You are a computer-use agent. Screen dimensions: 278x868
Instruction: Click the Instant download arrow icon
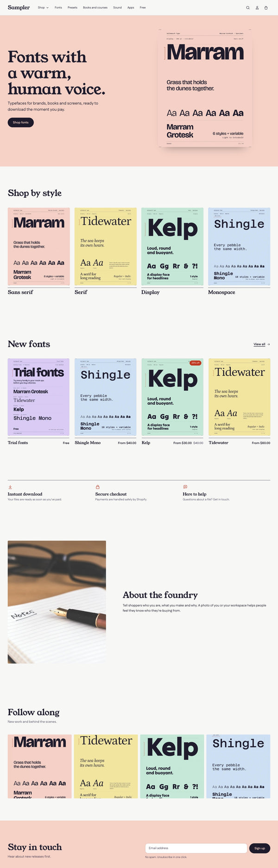10,487
